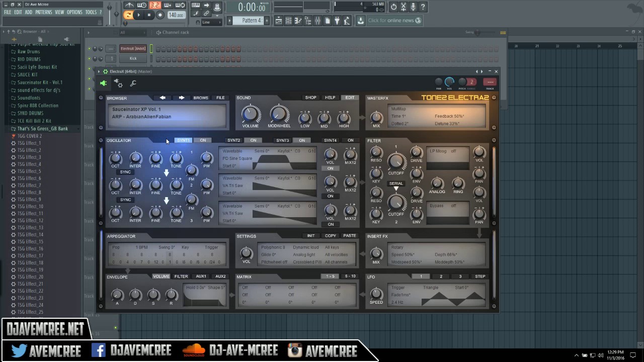Toggle the metronome icon
Screen dimensions: 644x362
tap(129, 6)
